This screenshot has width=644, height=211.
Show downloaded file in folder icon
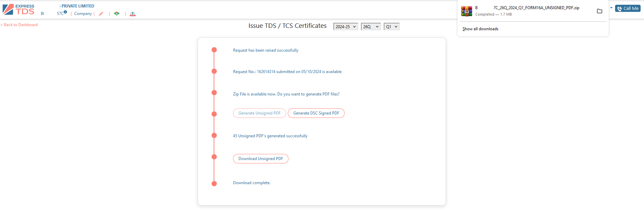tap(599, 11)
